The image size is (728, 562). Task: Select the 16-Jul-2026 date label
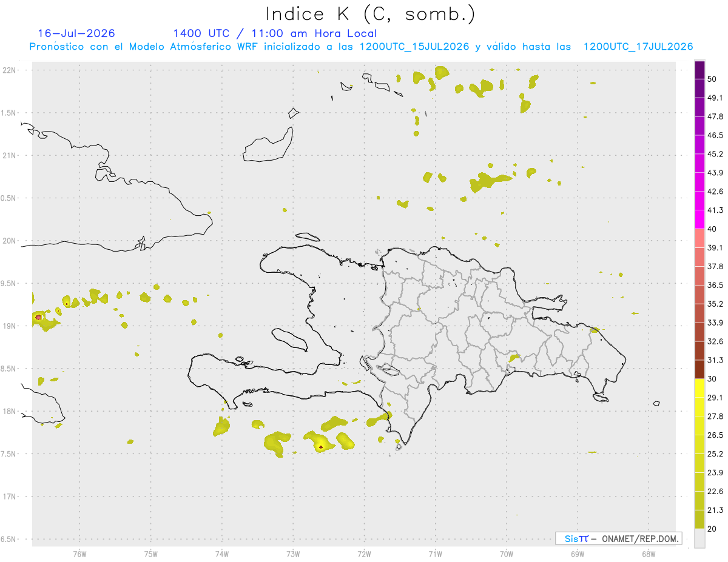pyautogui.click(x=76, y=33)
